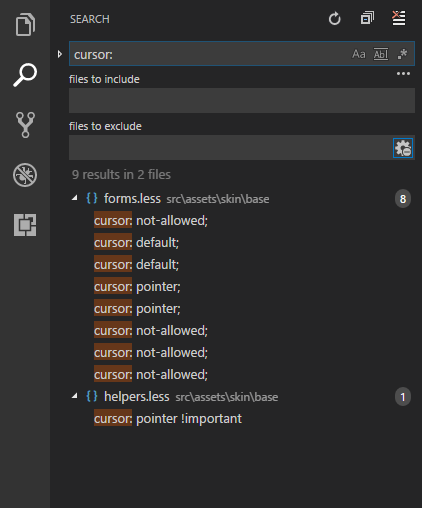422x508 pixels.
Task: Open the Source Control view
Action: [25, 125]
